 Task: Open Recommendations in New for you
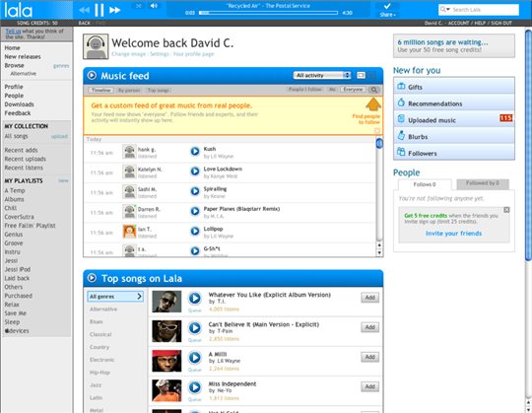pos(454,103)
